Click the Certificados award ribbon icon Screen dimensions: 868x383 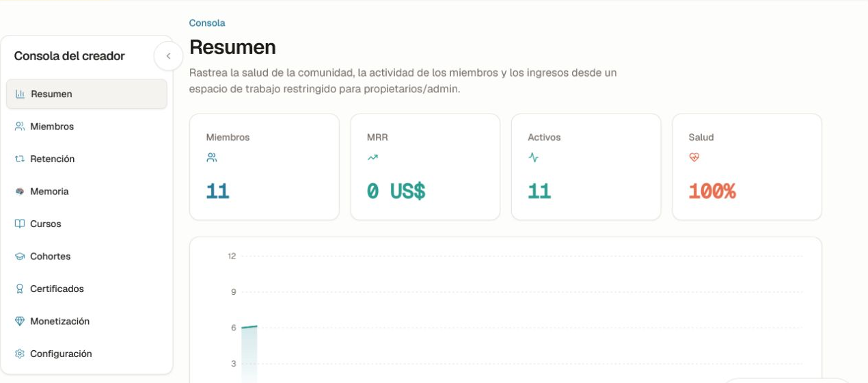click(x=20, y=289)
